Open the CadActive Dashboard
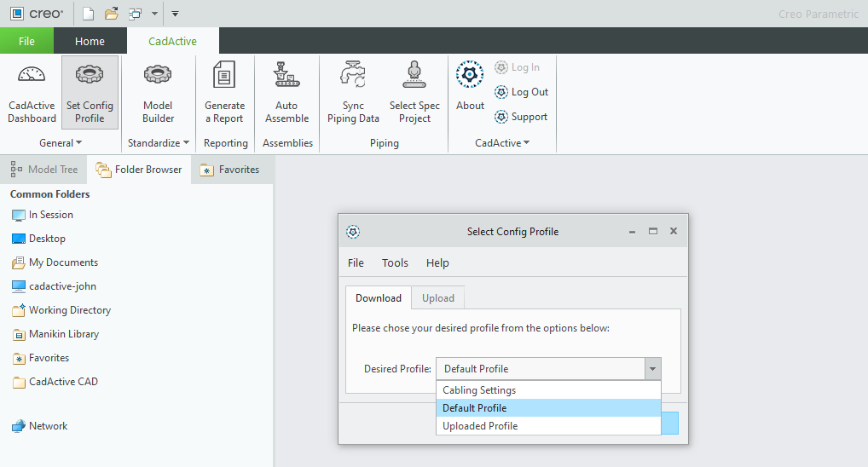The height and width of the screenshot is (467, 868). point(32,92)
